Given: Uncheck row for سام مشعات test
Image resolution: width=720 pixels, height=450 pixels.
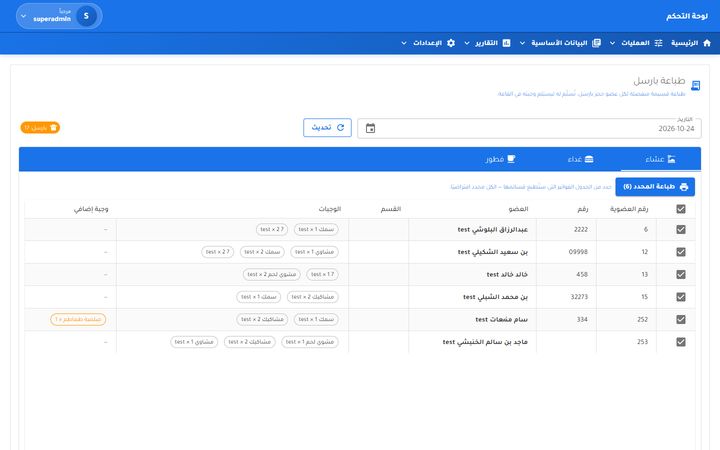Looking at the screenshot, I should click(x=681, y=319).
